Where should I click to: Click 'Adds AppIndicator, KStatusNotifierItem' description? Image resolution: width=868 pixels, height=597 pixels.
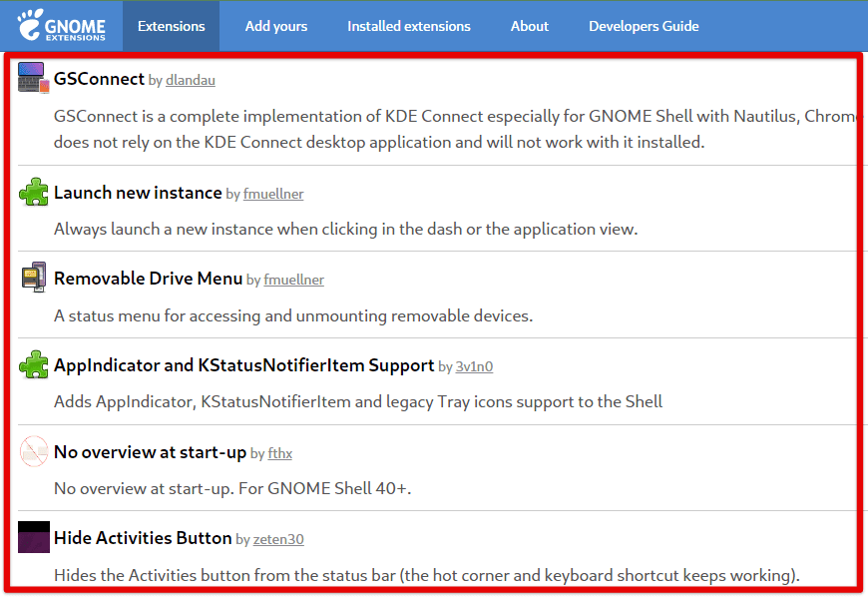coord(358,402)
